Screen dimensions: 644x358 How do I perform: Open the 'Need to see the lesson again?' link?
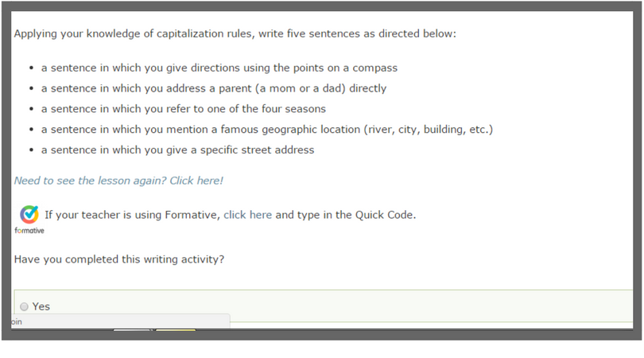click(x=118, y=181)
